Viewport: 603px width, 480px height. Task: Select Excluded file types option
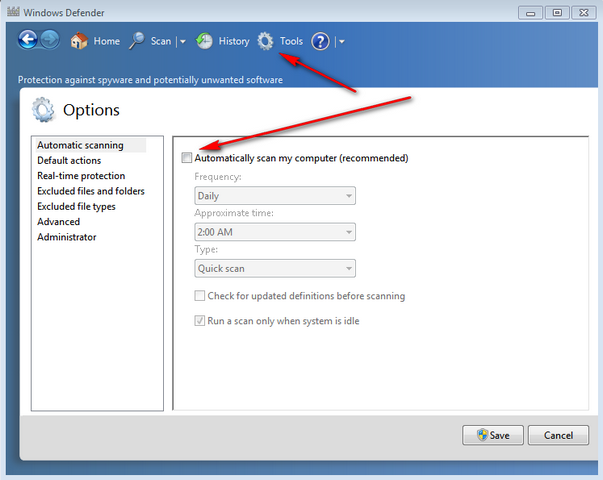[x=76, y=207]
